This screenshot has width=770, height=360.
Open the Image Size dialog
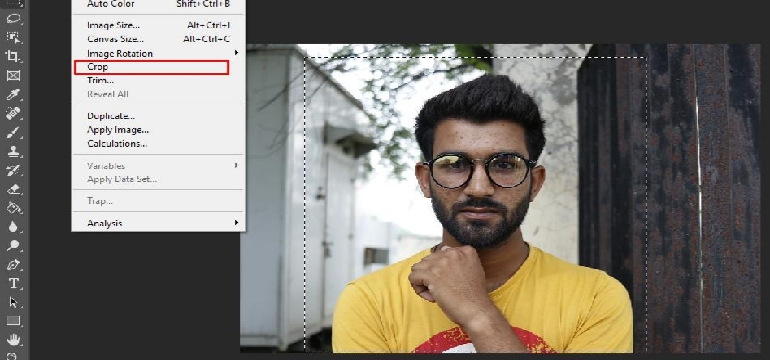click(159, 25)
